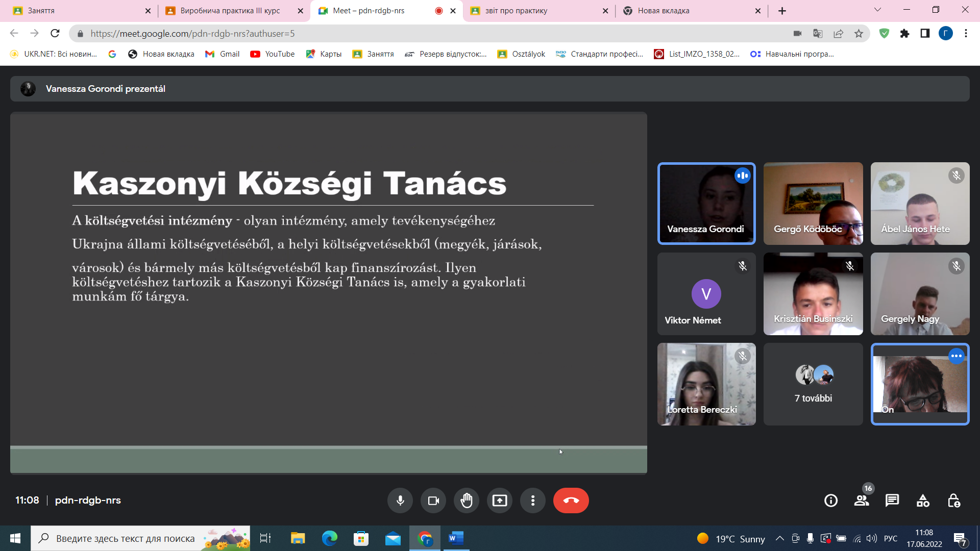Screen dimensions: 980x551
Task: Open the activities panel icon
Action: 923,500
